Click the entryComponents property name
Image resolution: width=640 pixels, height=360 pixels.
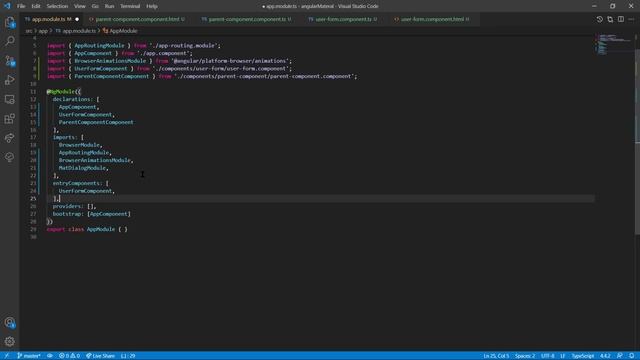tap(76, 183)
